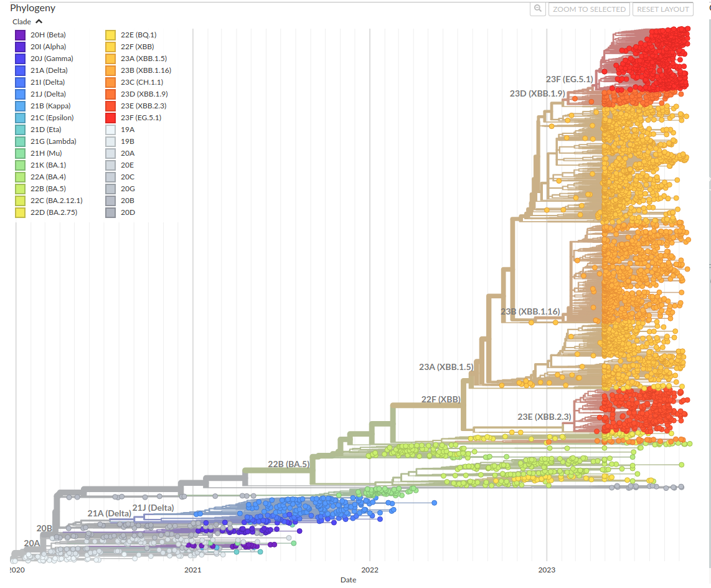This screenshot has width=711, height=588.
Task: Select the 21A (Delta) legend swatch
Action: [x=20, y=70]
